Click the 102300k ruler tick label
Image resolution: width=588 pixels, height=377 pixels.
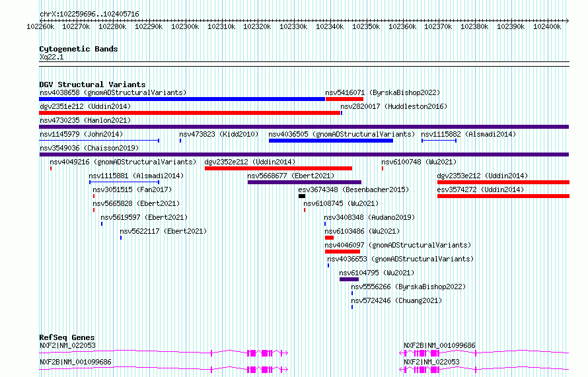(x=185, y=26)
